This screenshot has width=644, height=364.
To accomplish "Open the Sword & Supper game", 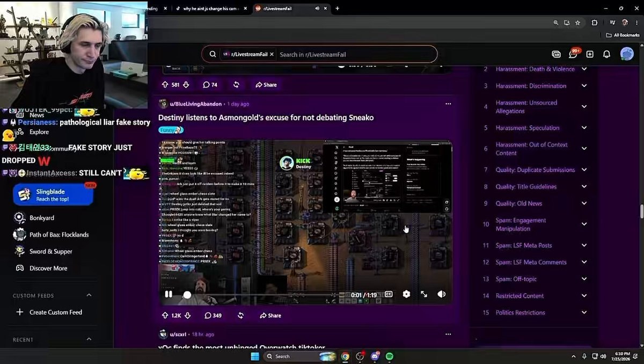I will tap(43, 251).
